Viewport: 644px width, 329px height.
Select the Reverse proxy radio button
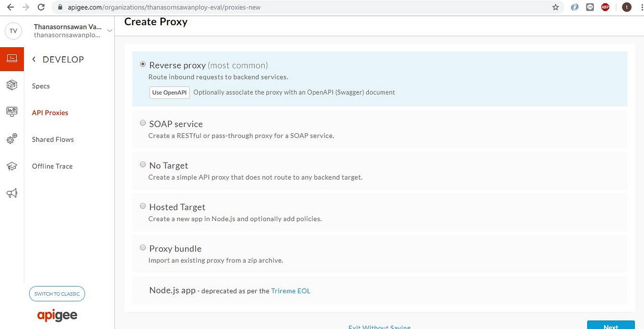[143, 64]
